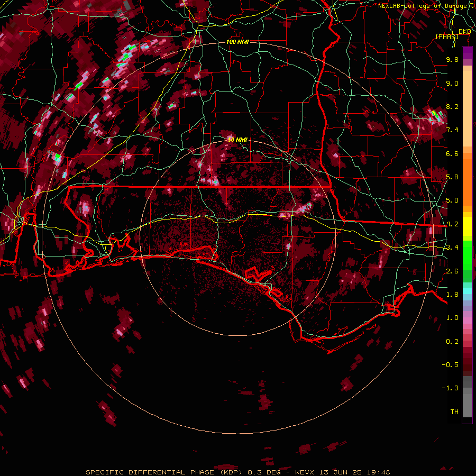Select the DKD label above the scale
Screen dimensions: 476x476
(464, 31)
